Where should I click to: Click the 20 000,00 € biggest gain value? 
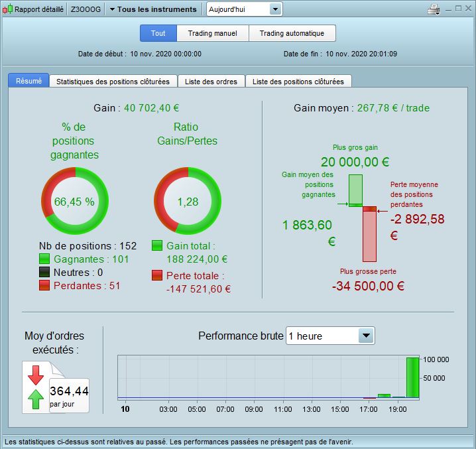[355, 162]
